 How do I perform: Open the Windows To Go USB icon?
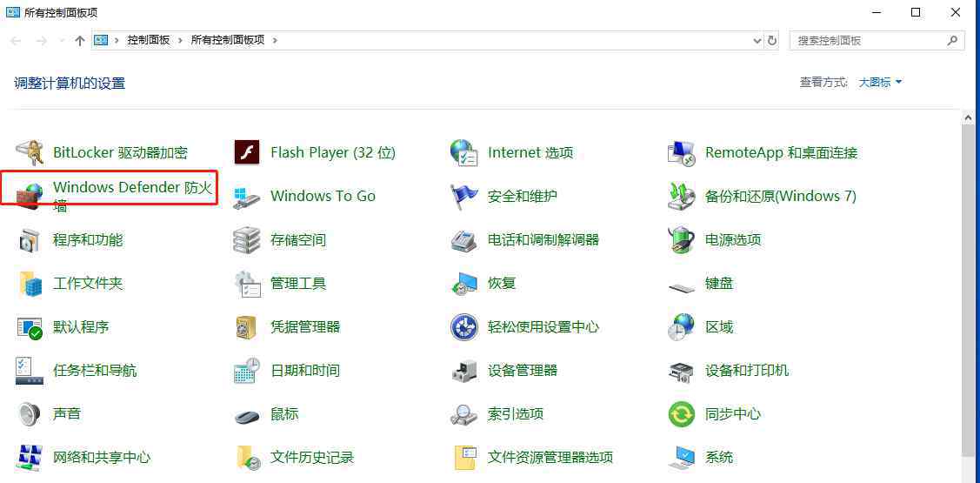(246, 197)
